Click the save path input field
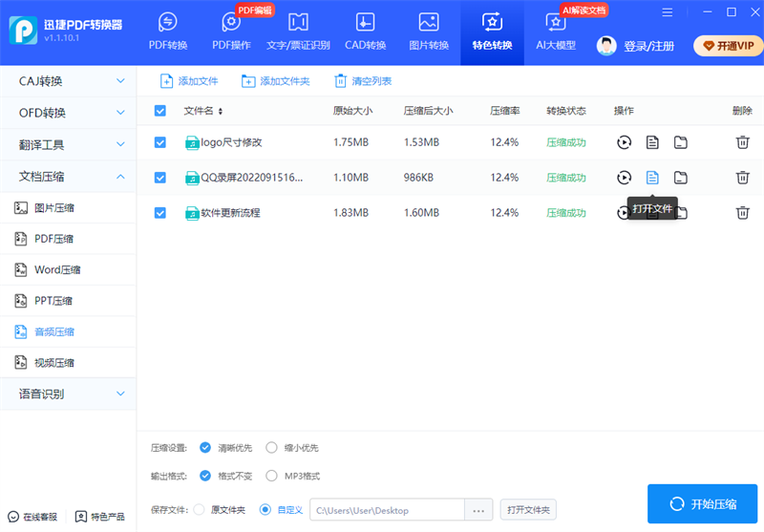 pyautogui.click(x=387, y=510)
